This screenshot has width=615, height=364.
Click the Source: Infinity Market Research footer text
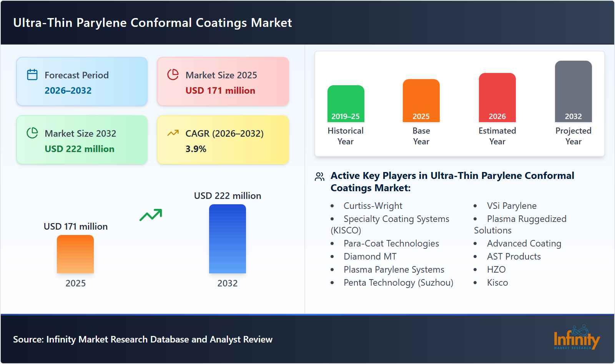pyautogui.click(x=143, y=339)
